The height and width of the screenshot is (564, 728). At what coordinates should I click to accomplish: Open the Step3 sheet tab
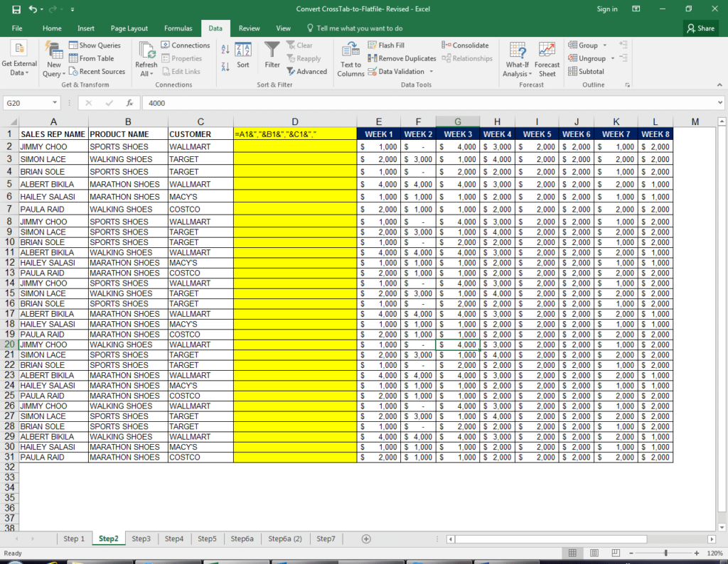(141, 538)
